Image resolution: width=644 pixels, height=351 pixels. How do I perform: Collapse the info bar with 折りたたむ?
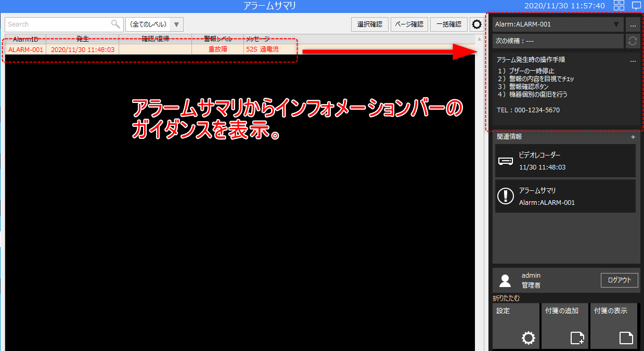coord(506,298)
